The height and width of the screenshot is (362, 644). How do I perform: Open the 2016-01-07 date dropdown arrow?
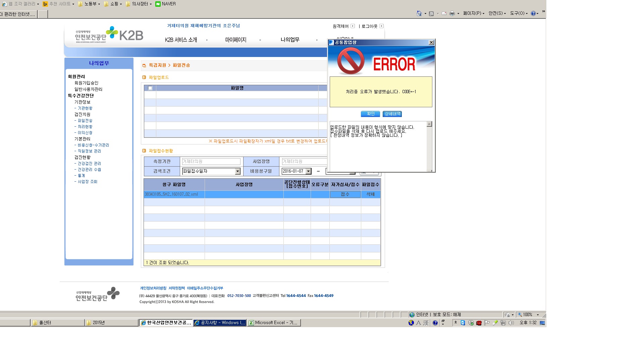pos(308,171)
